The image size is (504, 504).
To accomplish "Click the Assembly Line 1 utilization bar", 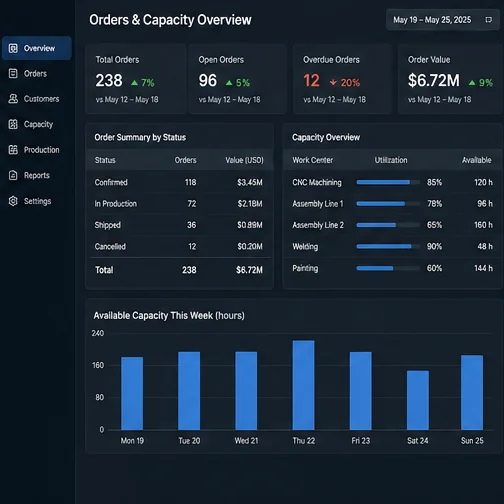I will coord(388,204).
